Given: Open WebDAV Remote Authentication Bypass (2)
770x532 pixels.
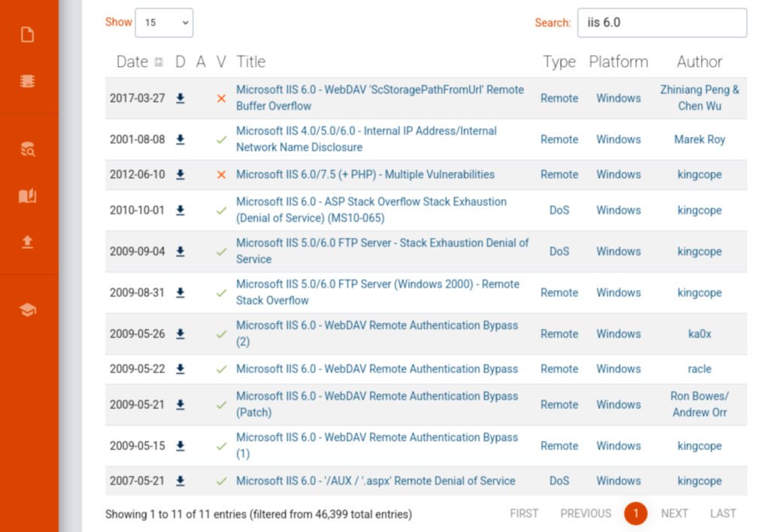Looking at the screenshot, I should click(x=377, y=333).
